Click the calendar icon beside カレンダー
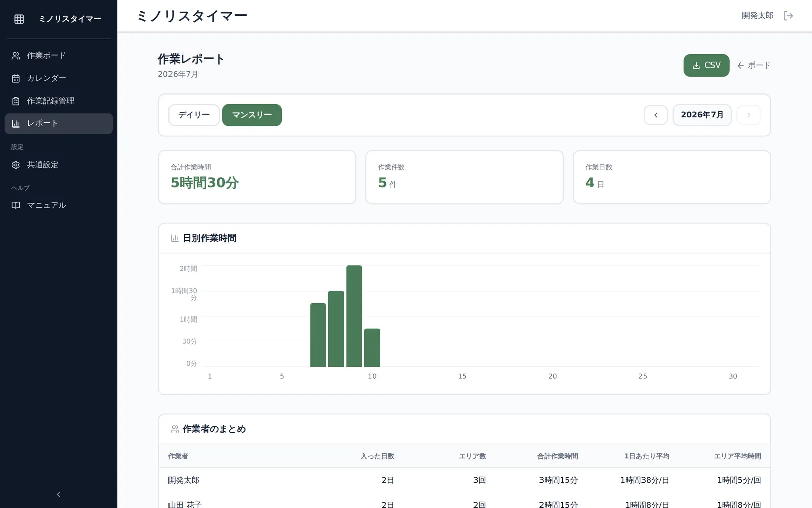 [16, 78]
